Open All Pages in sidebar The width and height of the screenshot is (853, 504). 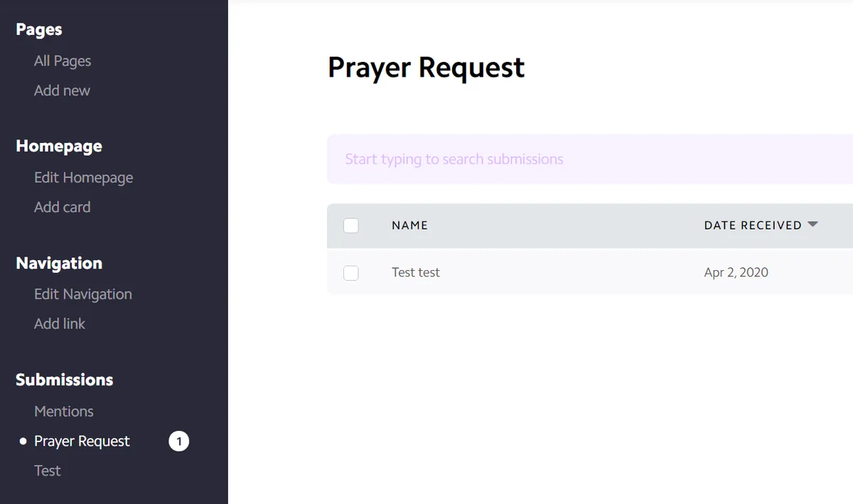coord(63,61)
